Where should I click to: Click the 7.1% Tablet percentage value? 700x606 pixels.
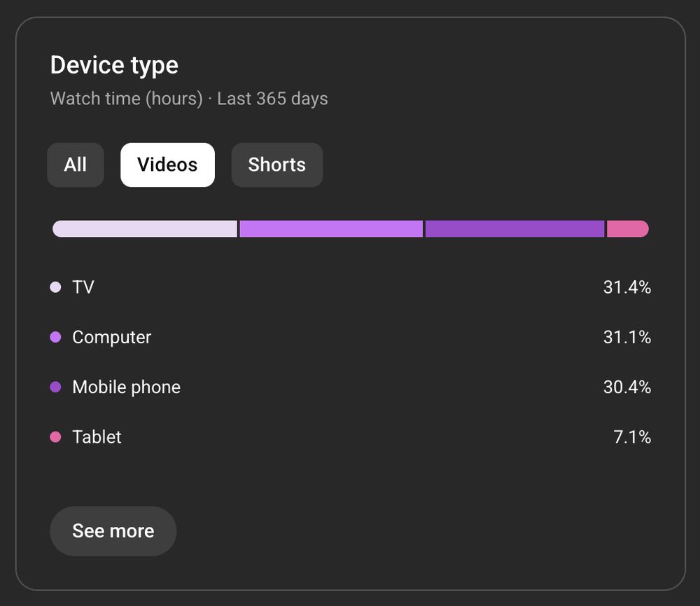pos(631,436)
